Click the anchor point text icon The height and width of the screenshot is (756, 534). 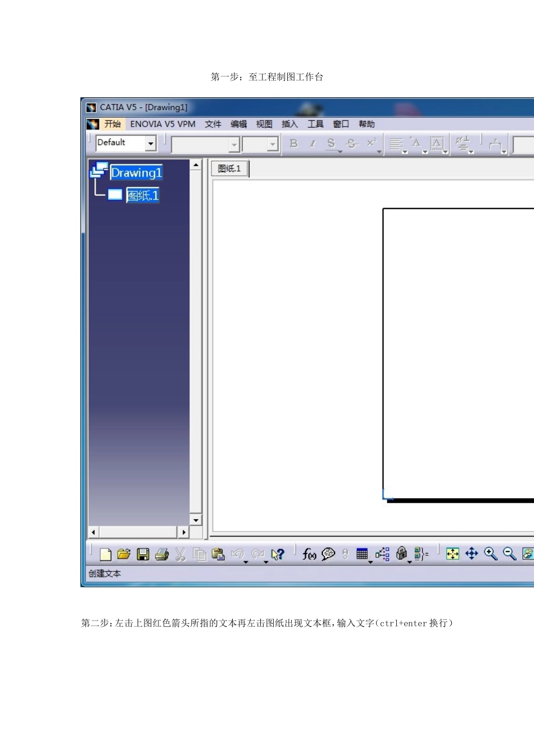coord(415,142)
